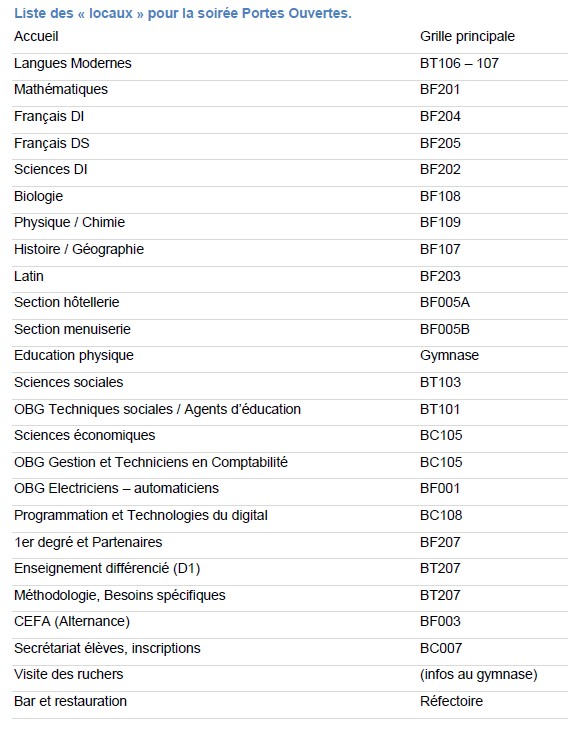Select room code BF005B
This screenshot has height=731, width=583.
click(445, 329)
